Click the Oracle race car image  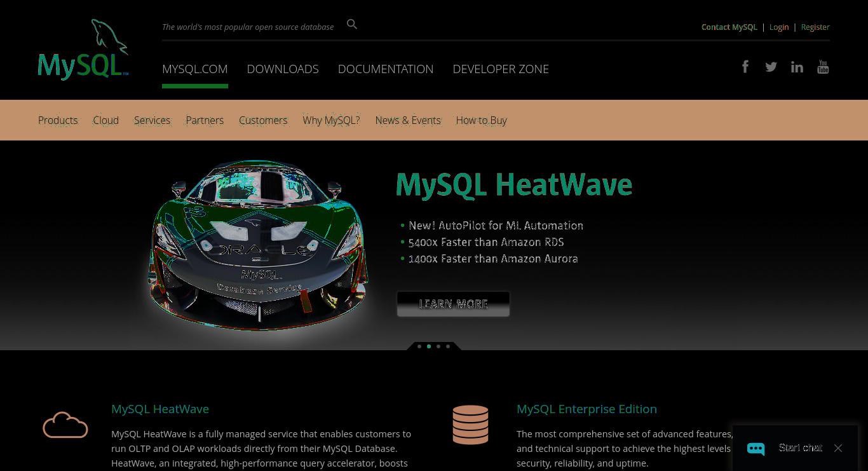[x=259, y=245]
